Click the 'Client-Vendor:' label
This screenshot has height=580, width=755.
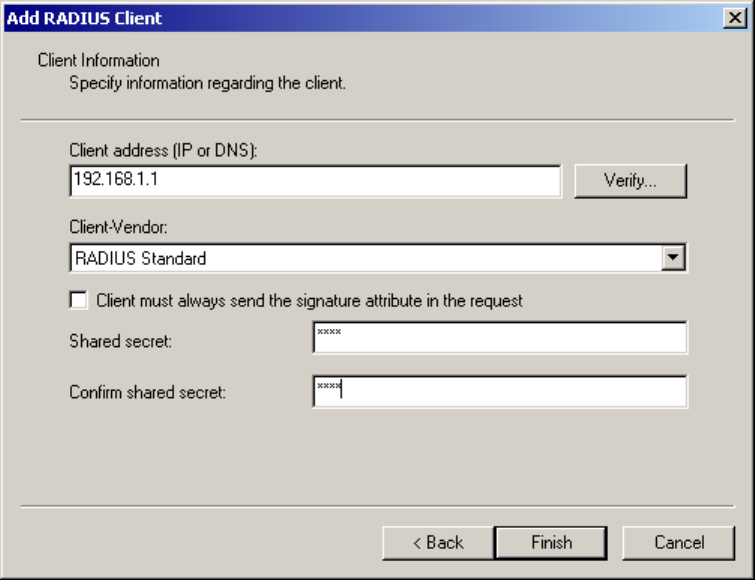point(118,227)
